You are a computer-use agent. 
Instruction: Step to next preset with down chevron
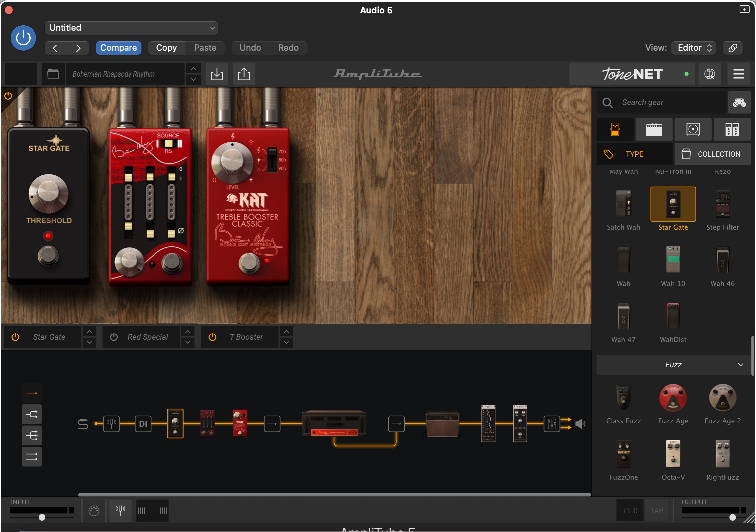tap(194, 79)
